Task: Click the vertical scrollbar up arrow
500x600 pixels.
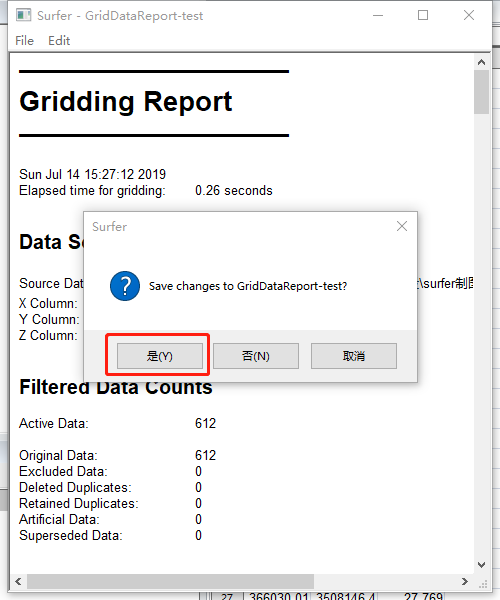Action: (x=481, y=62)
